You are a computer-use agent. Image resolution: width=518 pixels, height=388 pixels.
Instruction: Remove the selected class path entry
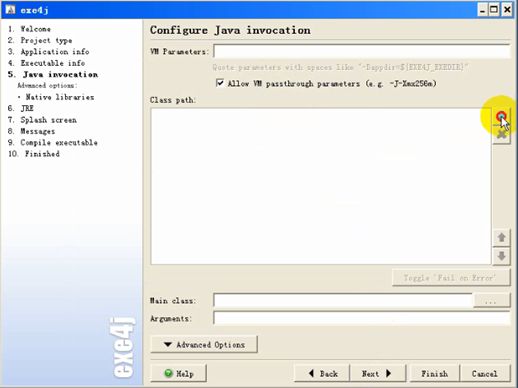501,134
